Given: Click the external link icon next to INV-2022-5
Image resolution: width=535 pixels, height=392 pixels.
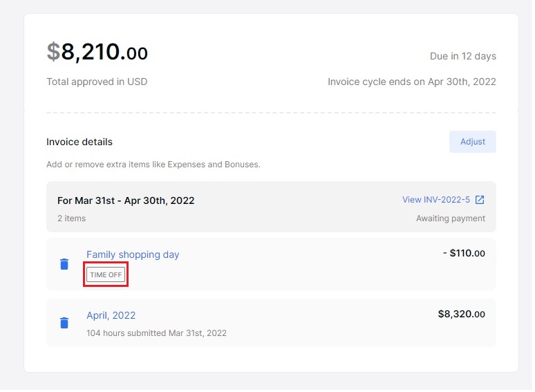Looking at the screenshot, I should [480, 200].
